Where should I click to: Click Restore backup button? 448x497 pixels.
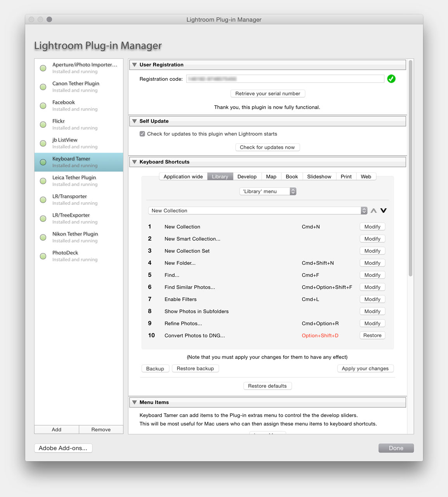click(195, 368)
